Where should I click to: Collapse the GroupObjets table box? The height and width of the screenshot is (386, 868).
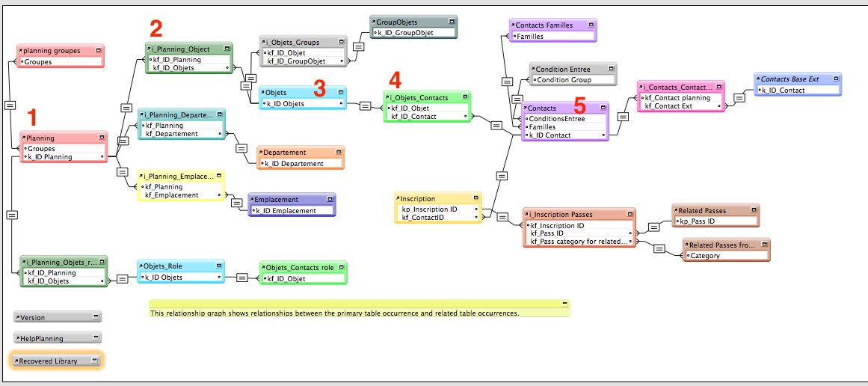coord(452,21)
